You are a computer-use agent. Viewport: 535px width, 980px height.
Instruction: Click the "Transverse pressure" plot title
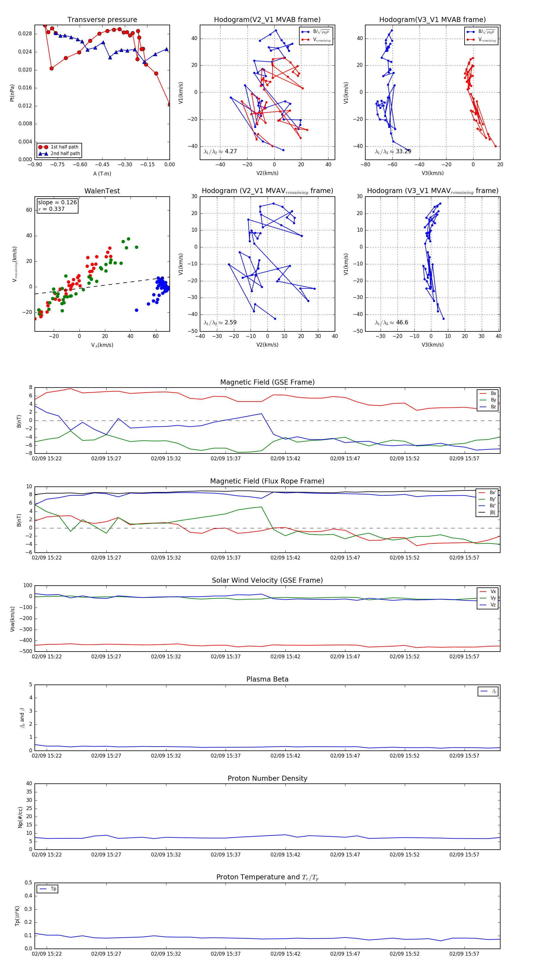(102, 20)
